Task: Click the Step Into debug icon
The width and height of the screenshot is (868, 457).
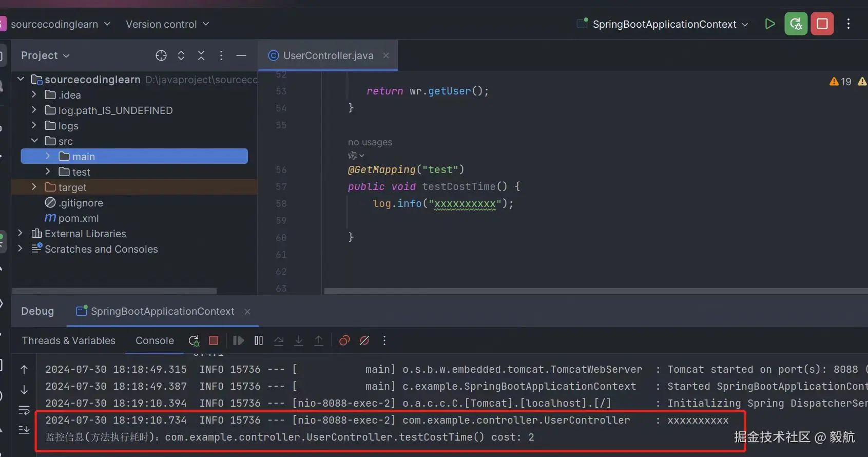Action: [x=299, y=340]
